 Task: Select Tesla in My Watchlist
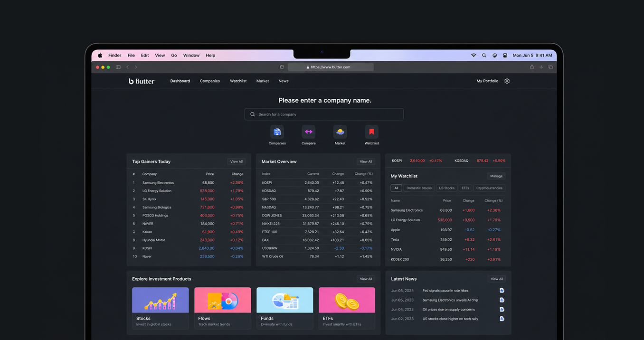448,240
